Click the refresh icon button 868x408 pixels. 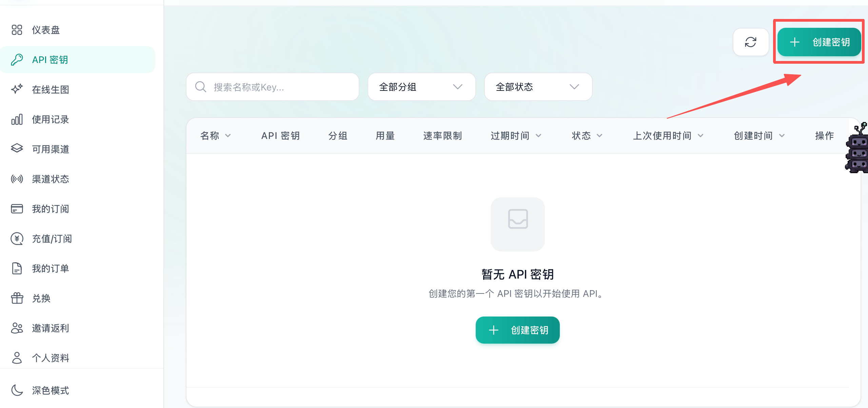[751, 42]
